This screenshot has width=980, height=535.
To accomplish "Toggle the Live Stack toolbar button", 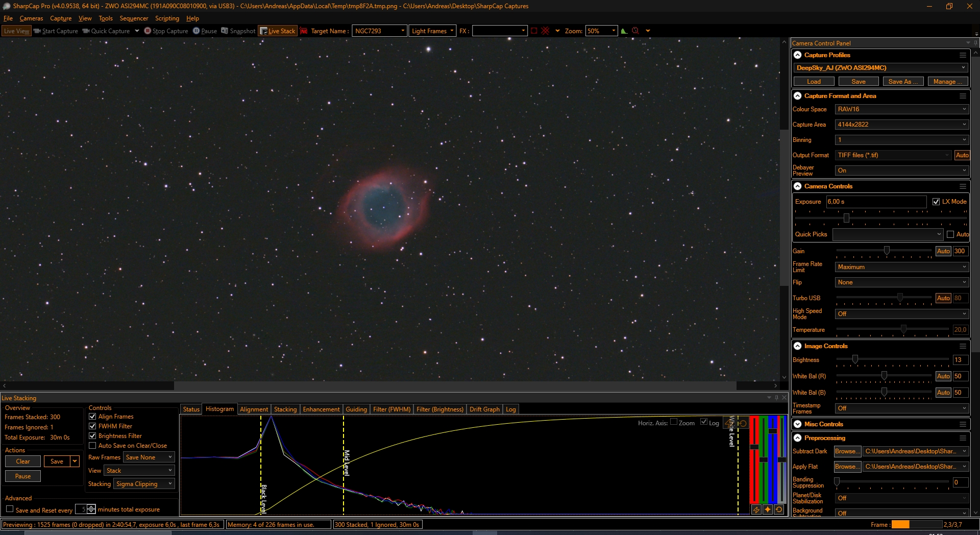I will (x=278, y=31).
